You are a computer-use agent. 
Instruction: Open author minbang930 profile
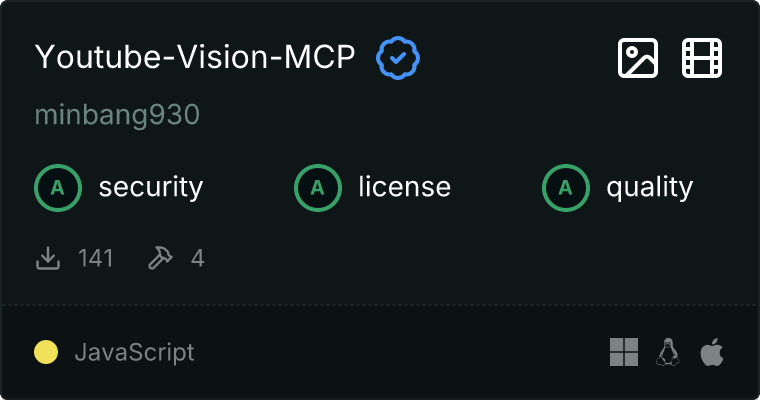[117, 115]
